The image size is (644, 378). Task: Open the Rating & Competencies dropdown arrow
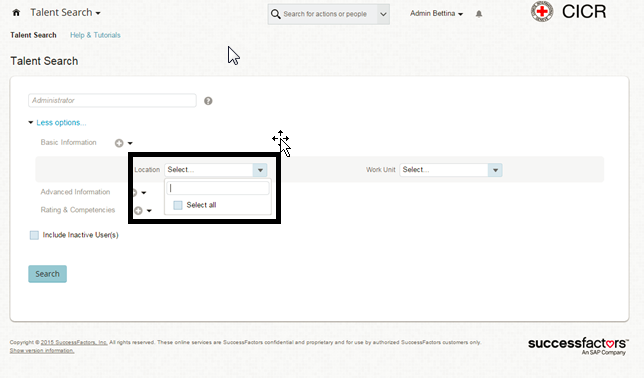149,211
